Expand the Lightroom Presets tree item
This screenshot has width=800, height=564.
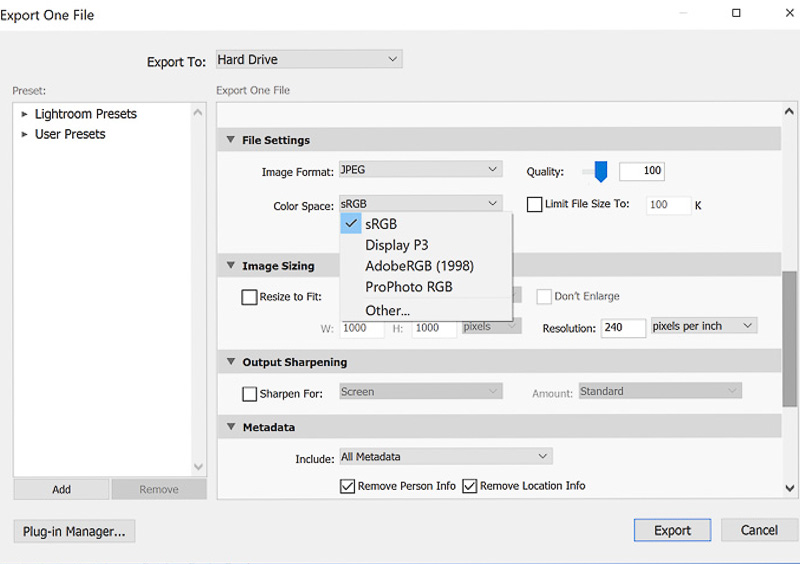(24, 114)
